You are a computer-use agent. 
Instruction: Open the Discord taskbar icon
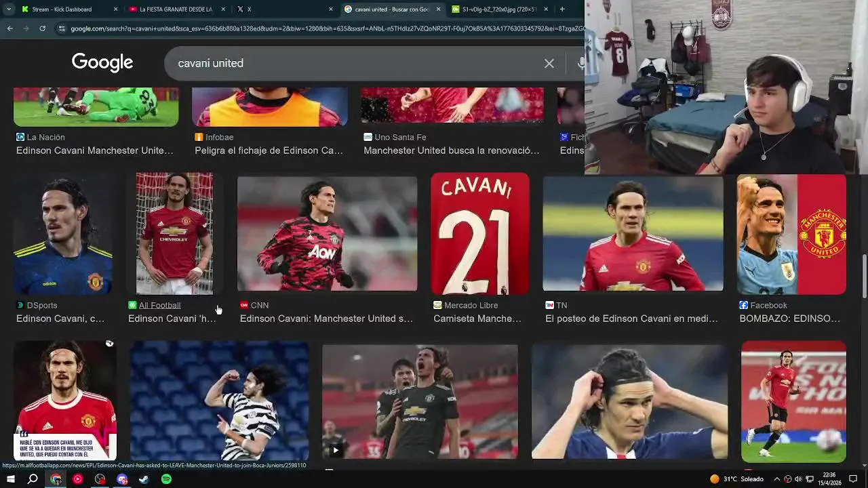(122, 479)
